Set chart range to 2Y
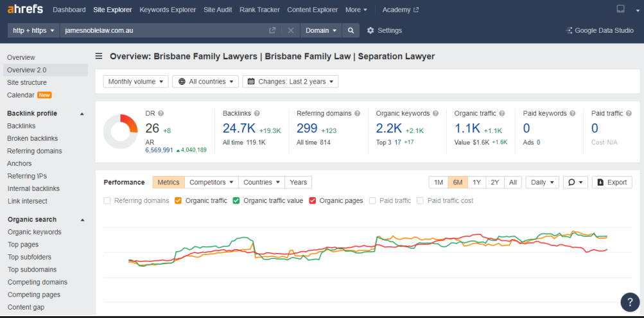The height and width of the screenshot is (318, 644). (495, 182)
